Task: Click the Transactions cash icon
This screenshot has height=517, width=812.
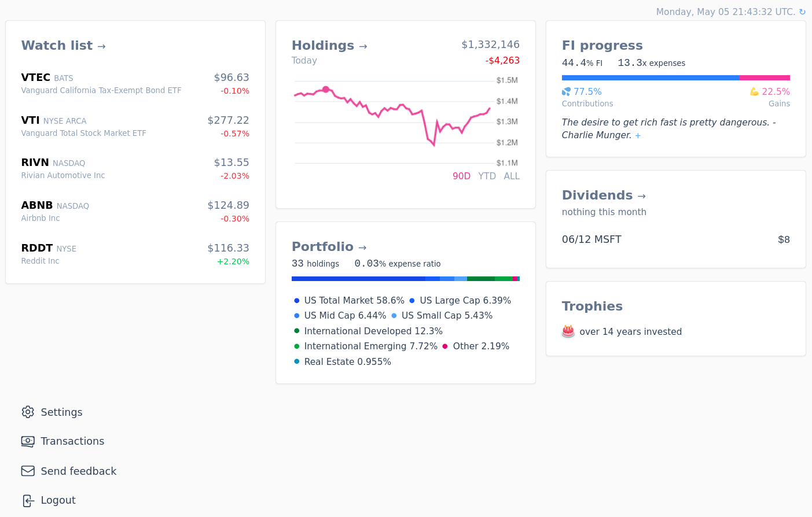Action: click(28, 441)
